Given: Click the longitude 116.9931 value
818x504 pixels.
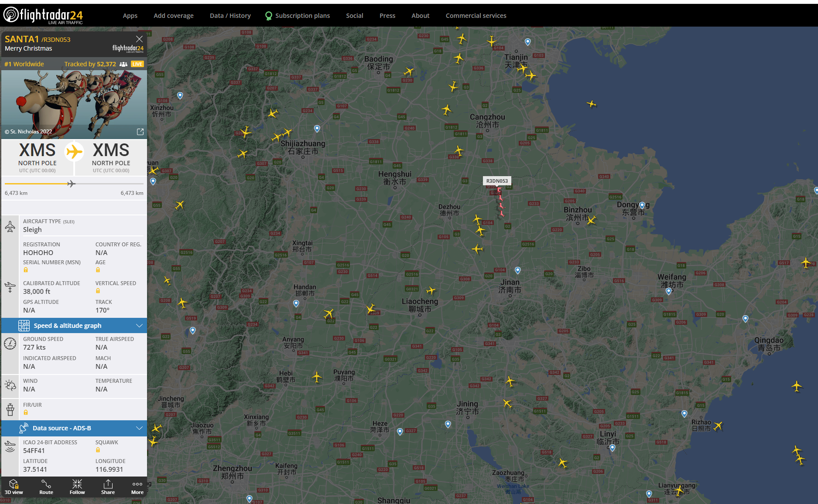Looking at the screenshot, I should point(109,470).
